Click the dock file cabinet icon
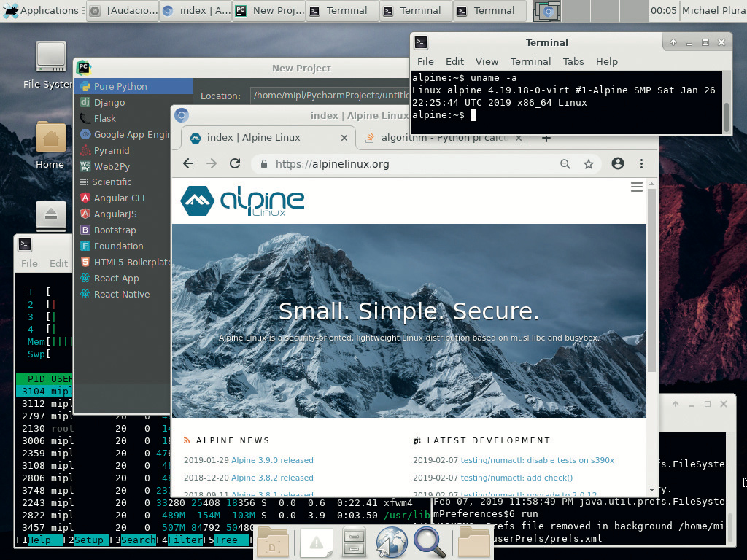Image resolution: width=747 pixels, height=560 pixels. 354,542
